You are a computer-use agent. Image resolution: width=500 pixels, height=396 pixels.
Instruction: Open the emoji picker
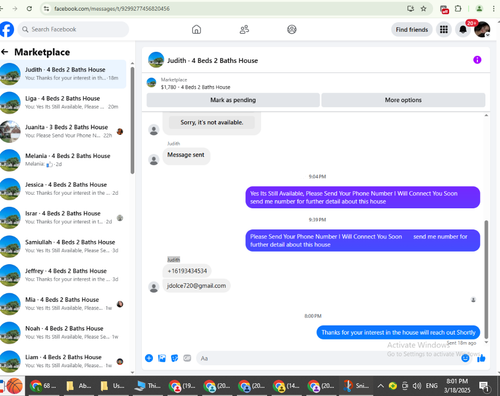click(x=465, y=358)
